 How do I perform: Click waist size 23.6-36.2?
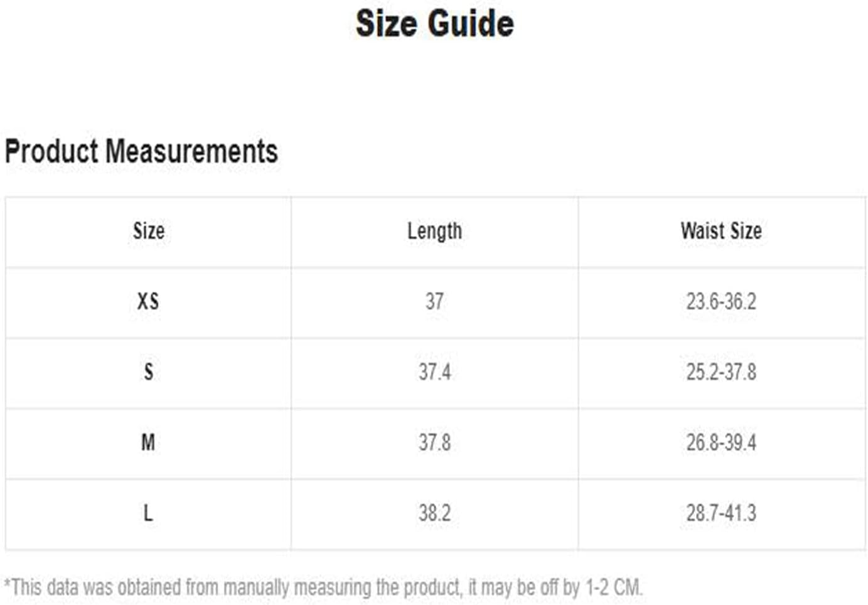pyautogui.click(x=721, y=302)
